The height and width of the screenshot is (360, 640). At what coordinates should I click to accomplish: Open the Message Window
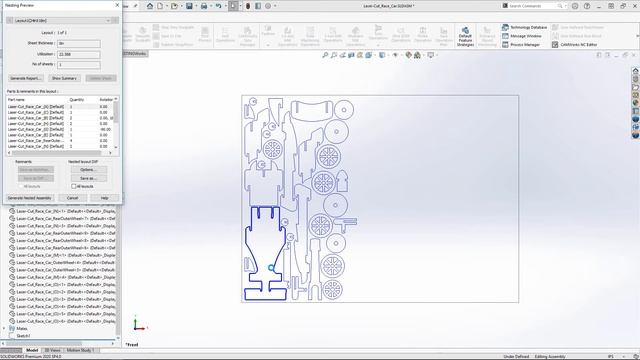click(522, 36)
